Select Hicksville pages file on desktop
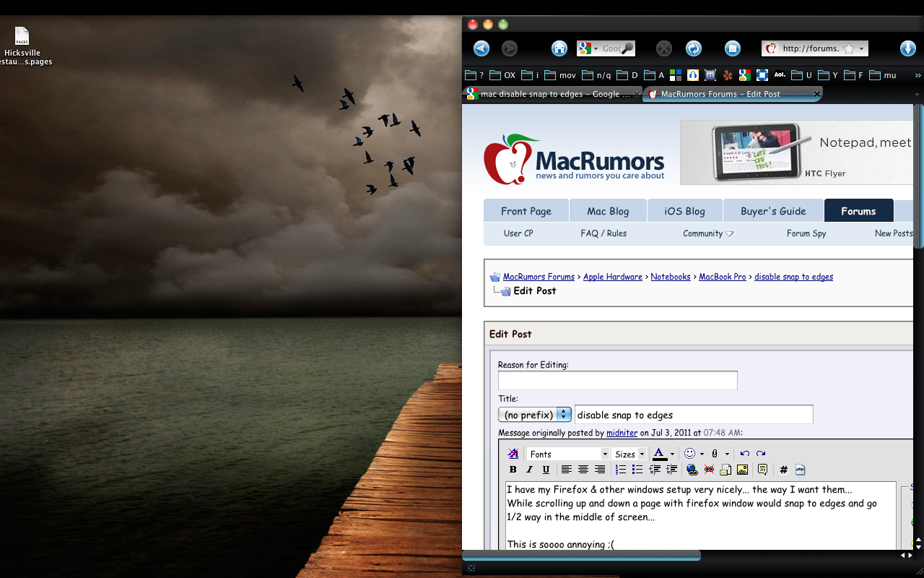924x578 pixels. (x=22, y=46)
